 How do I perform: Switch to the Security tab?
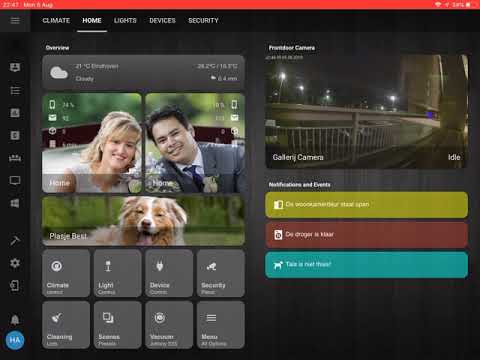pos(203,21)
